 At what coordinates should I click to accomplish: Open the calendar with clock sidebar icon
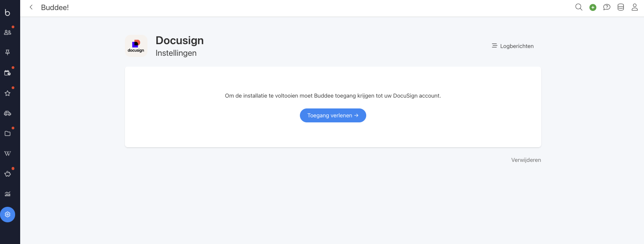tap(7, 73)
